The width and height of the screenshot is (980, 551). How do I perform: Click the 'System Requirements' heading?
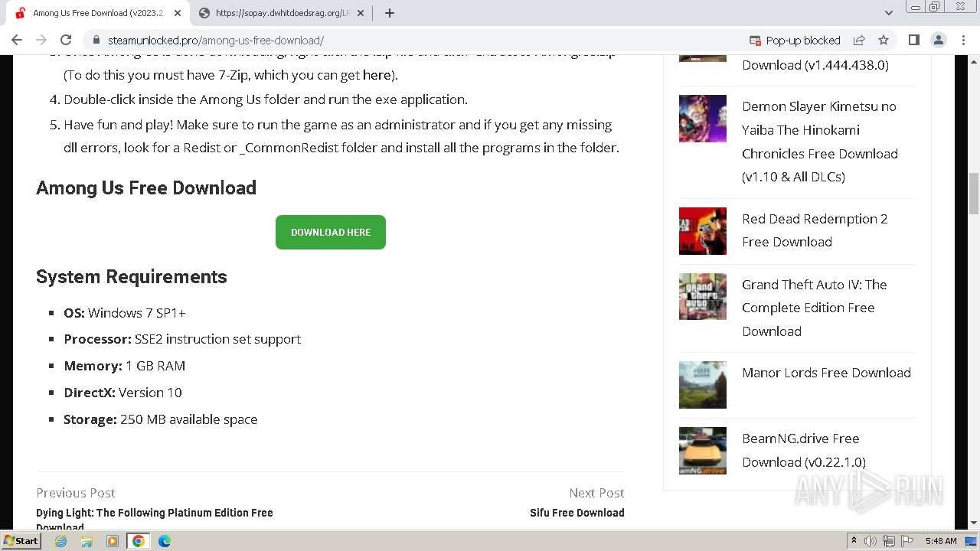click(132, 277)
